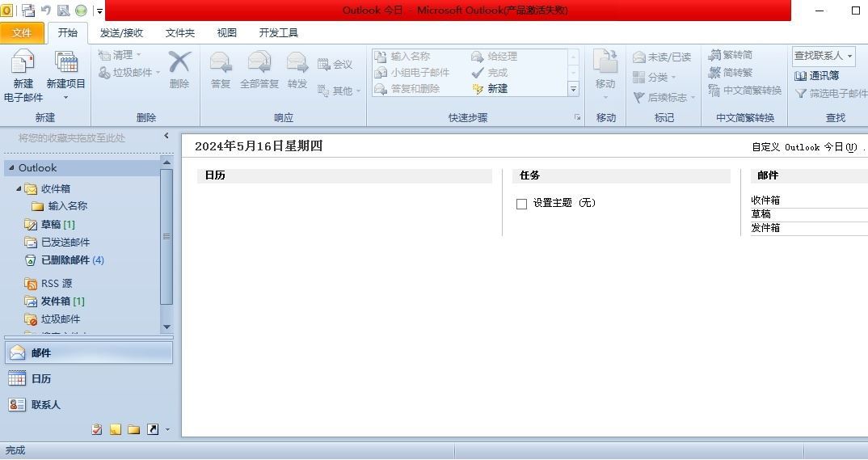The width and height of the screenshot is (868, 460).
Task: Open Configure buttons arrow in navigation bottom bar
Action: click(x=168, y=429)
